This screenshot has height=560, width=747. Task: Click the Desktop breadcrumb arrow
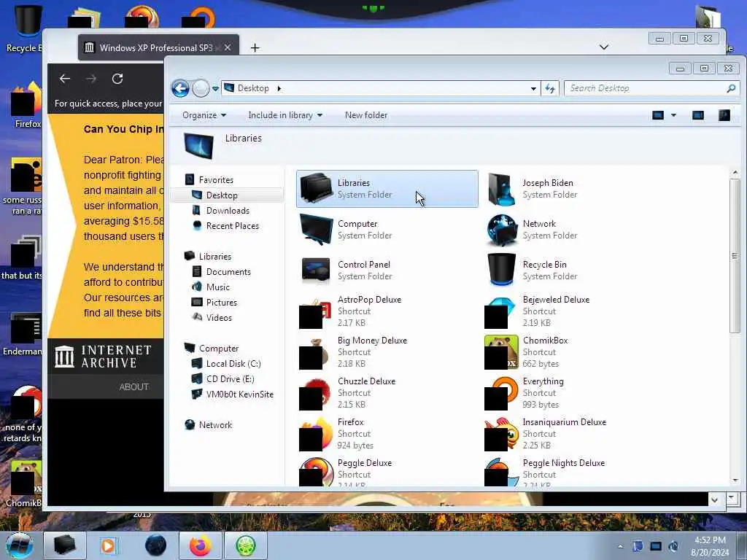click(279, 88)
